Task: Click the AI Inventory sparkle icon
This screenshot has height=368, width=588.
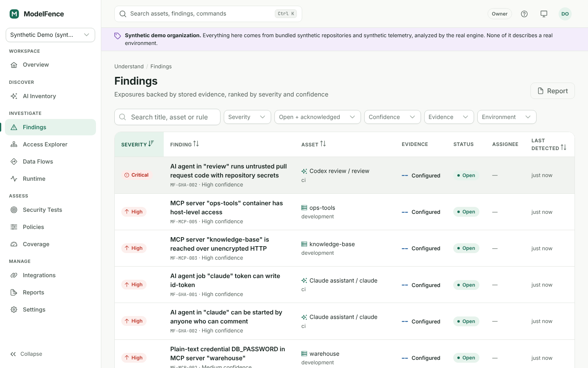Action: click(x=14, y=96)
